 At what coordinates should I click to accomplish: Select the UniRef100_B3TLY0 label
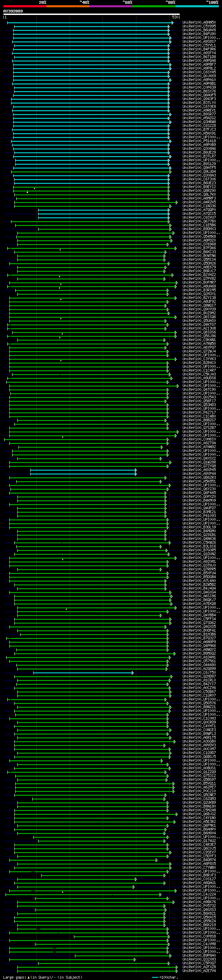[199, 103]
